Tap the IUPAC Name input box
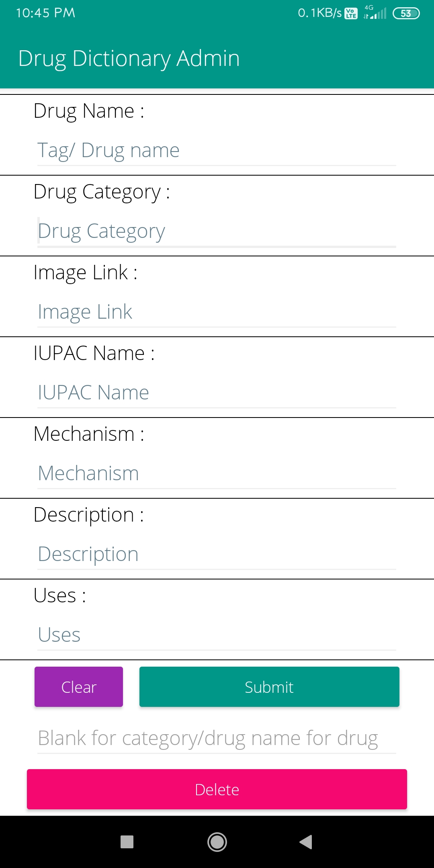Screen dimensions: 434x868 (217, 393)
